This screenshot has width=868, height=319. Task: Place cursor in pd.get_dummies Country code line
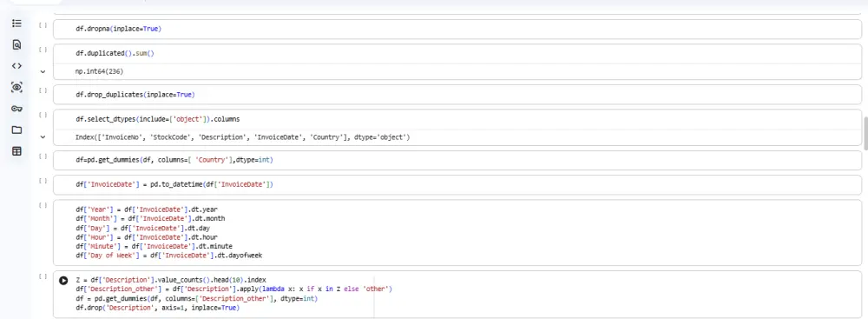tap(174, 160)
